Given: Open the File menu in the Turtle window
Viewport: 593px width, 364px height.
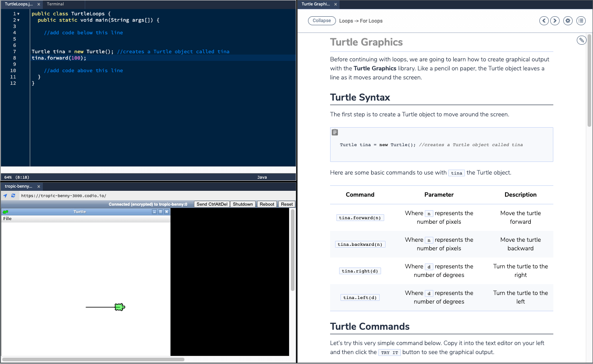Looking at the screenshot, I should pyautogui.click(x=7, y=218).
